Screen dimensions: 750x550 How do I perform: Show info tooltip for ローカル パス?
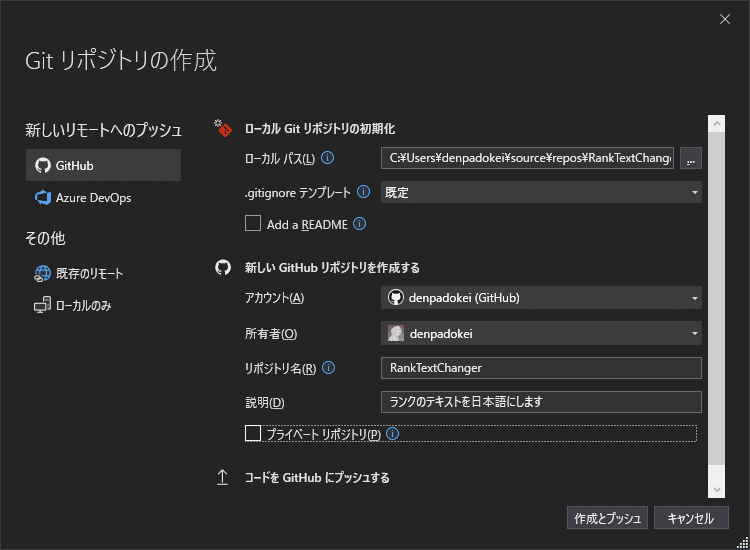tap(328, 158)
